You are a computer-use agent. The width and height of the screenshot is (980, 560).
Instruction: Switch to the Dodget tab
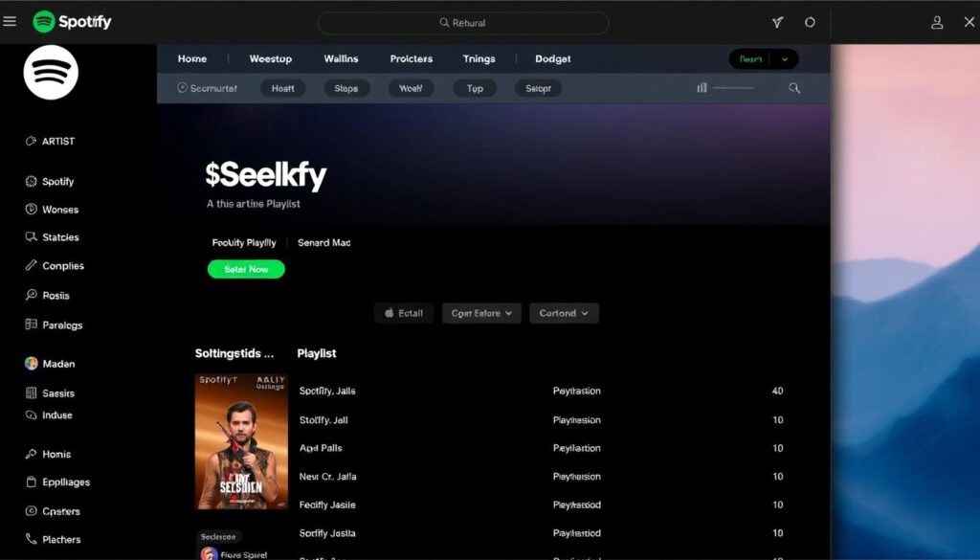pos(552,58)
